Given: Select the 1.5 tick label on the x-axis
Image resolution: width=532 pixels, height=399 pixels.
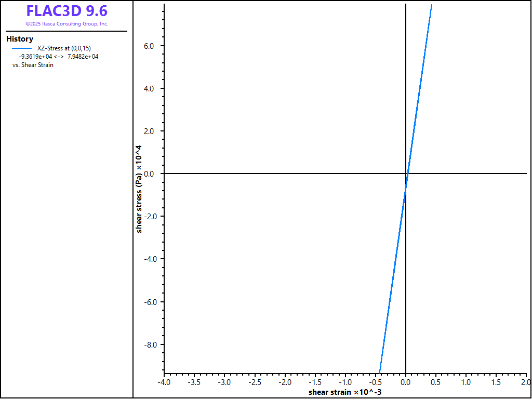Looking at the screenshot, I should point(496,382).
